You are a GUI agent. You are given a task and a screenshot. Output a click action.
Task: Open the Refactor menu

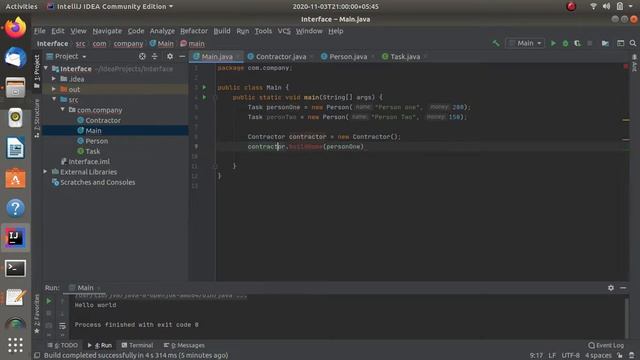click(194, 31)
